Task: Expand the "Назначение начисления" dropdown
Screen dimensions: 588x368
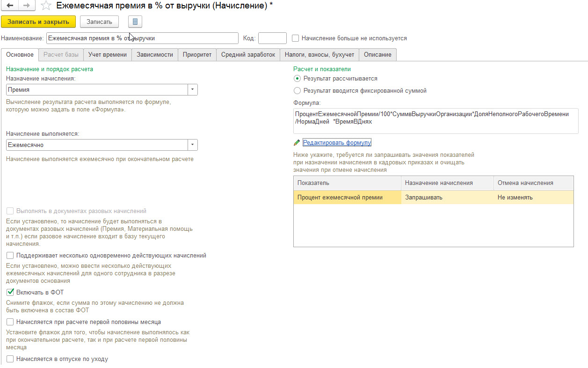Action: tap(193, 89)
